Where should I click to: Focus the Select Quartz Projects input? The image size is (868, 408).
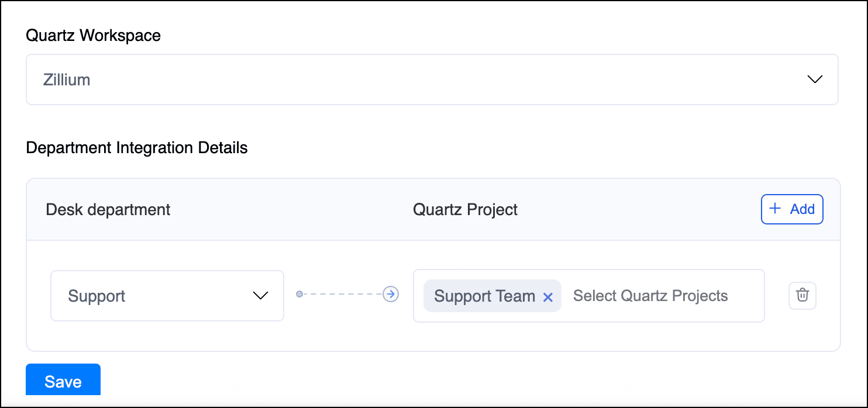click(x=650, y=296)
